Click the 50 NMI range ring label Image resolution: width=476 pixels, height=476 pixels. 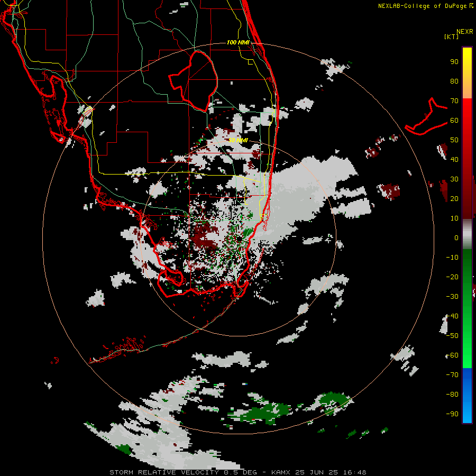238,140
